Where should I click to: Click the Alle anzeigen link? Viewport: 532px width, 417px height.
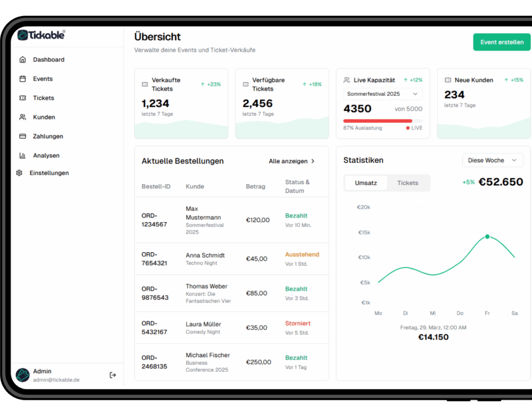click(288, 161)
